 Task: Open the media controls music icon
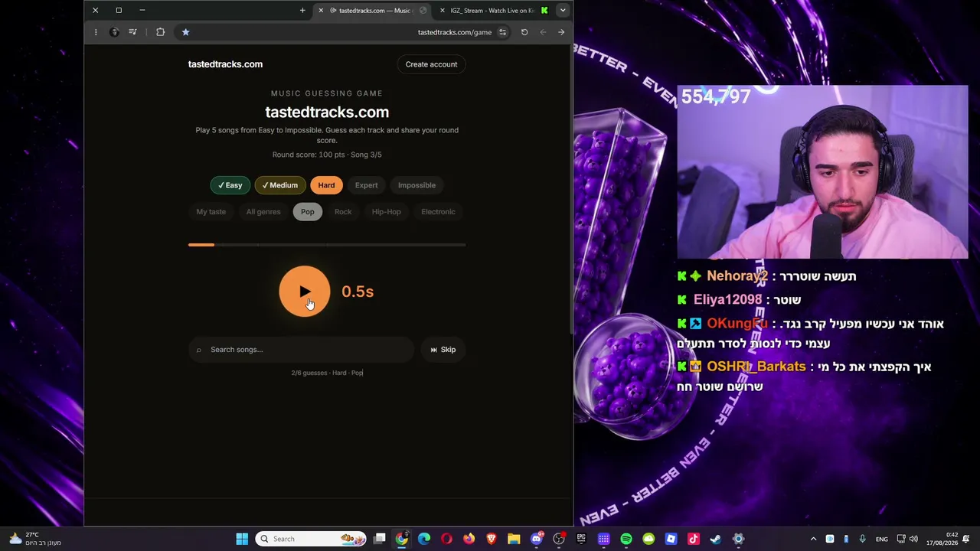pos(133,32)
